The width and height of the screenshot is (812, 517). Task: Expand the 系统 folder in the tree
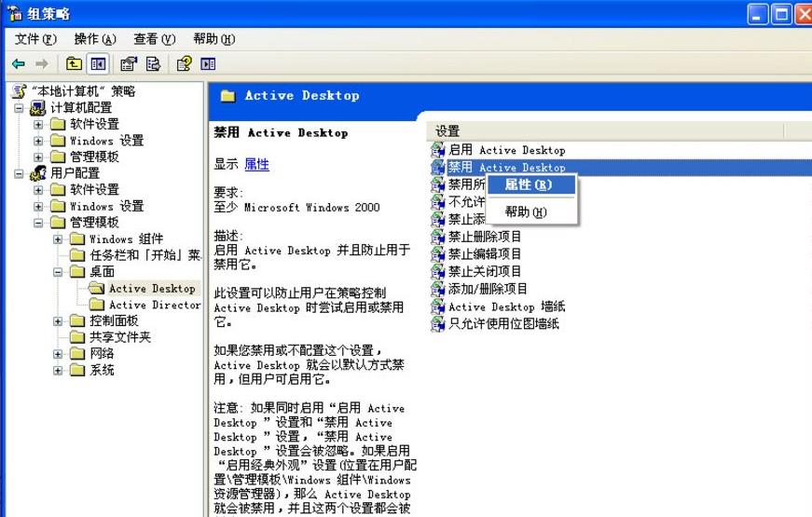tap(58, 370)
